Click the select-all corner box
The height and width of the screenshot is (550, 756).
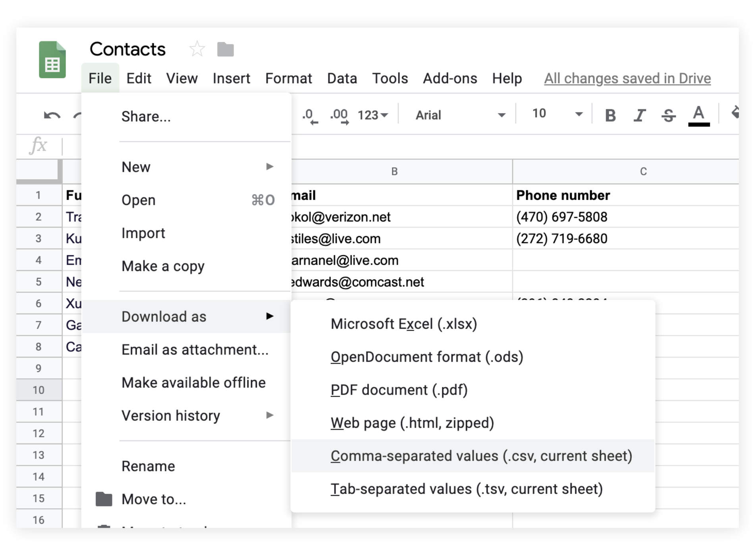point(39,171)
